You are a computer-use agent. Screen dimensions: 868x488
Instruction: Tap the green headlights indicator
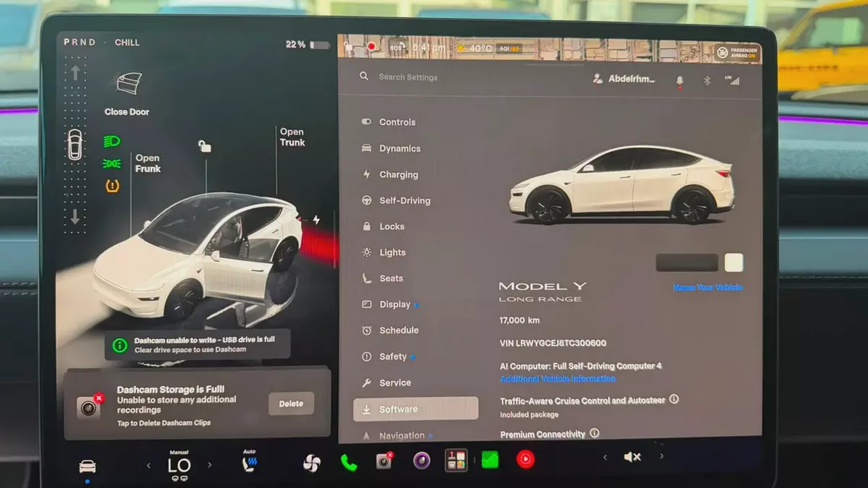pyautogui.click(x=111, y=141)
